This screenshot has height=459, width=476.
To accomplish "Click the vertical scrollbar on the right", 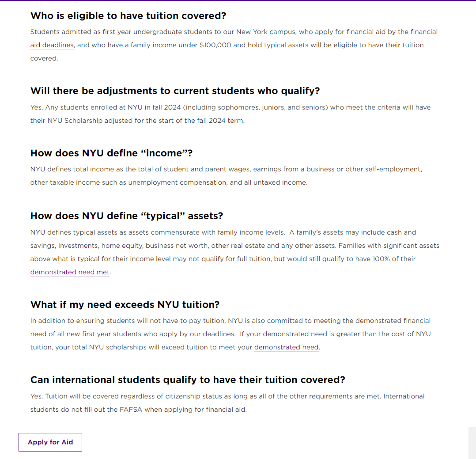I will coord(472,442).
